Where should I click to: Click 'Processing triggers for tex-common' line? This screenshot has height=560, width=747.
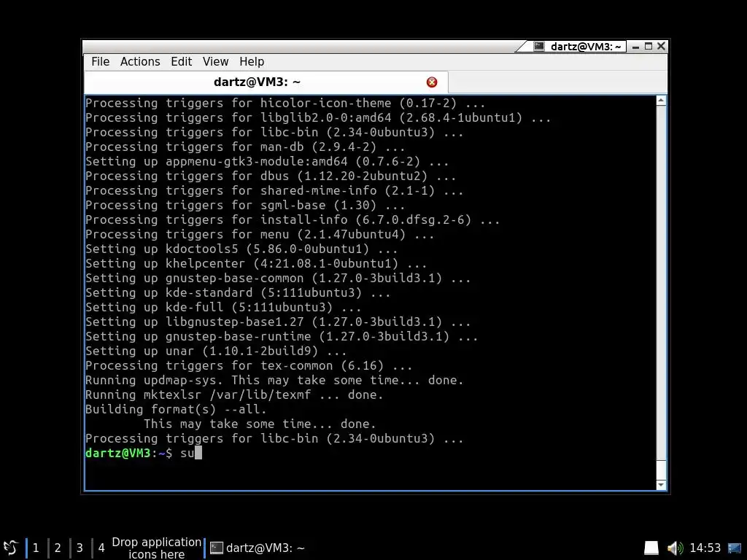coord(249,366)
